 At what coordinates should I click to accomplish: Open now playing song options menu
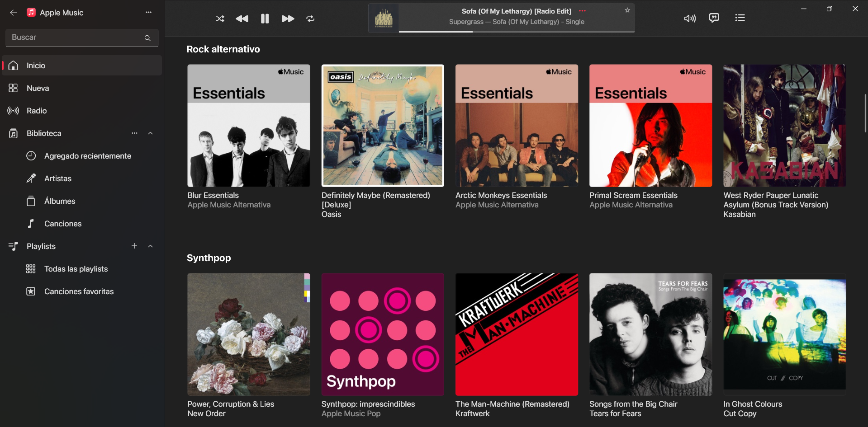click(582, 11)
